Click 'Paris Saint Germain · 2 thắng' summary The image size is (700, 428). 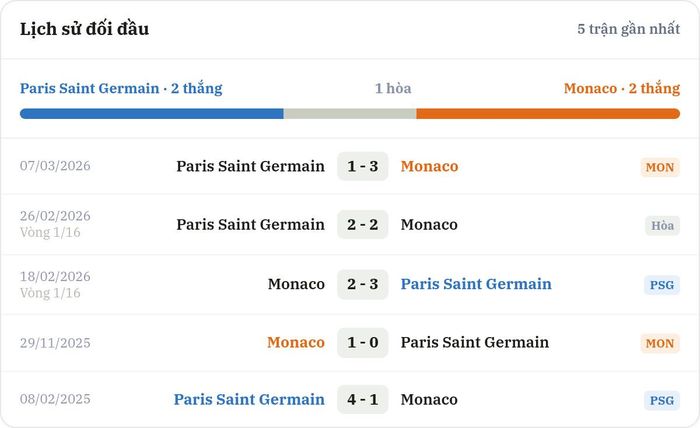121,88
